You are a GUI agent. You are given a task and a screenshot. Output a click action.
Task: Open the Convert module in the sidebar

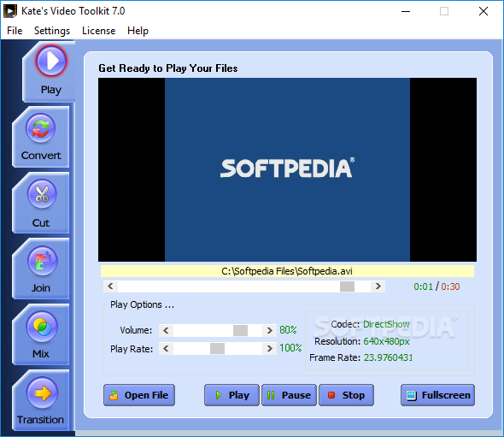pyautogui.click(x=41, y=137)
